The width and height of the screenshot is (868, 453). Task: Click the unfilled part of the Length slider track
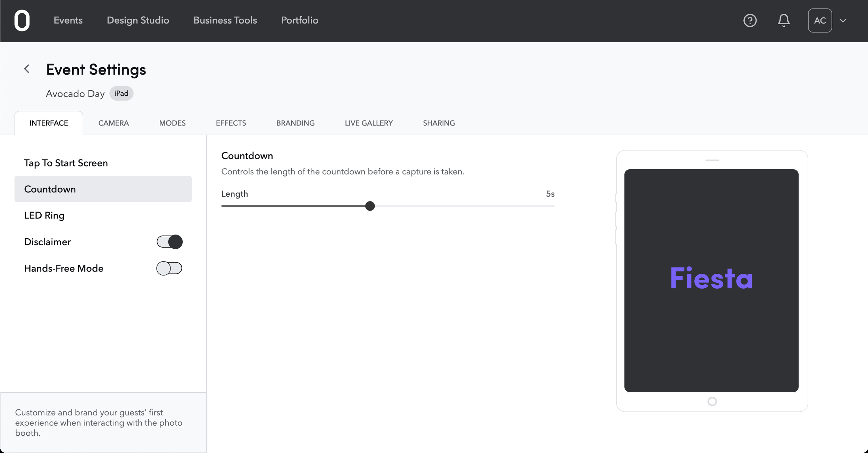[x=465, y=206]
